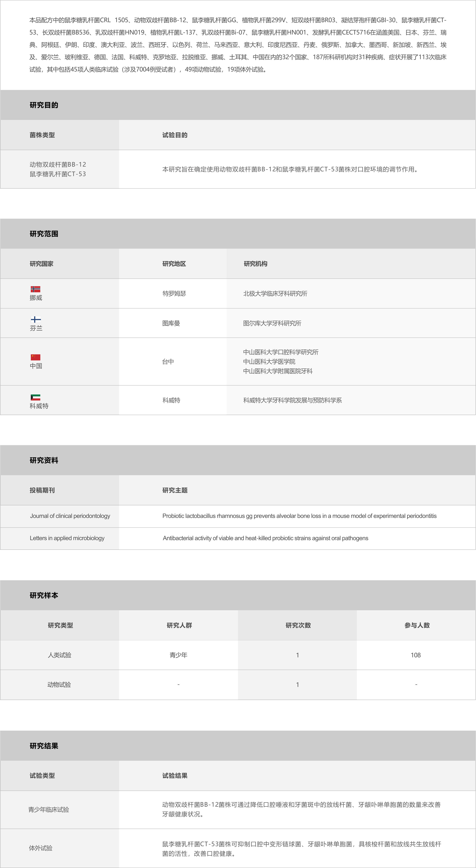The height and width of the screenshot is (868, 476).
Task: Click the 研究地区 column header
Action: (174, 264)
